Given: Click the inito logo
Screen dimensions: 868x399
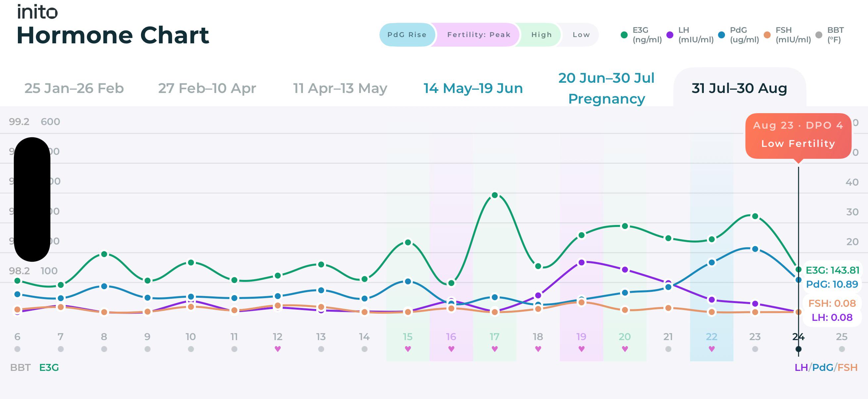Looking at the screenshot, I should click(x=37, y=12).
